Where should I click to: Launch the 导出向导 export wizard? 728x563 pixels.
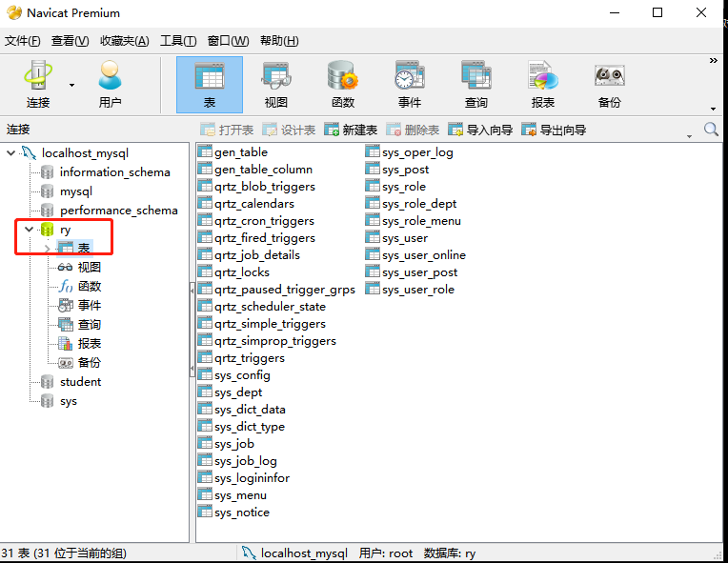click(554, 130)
